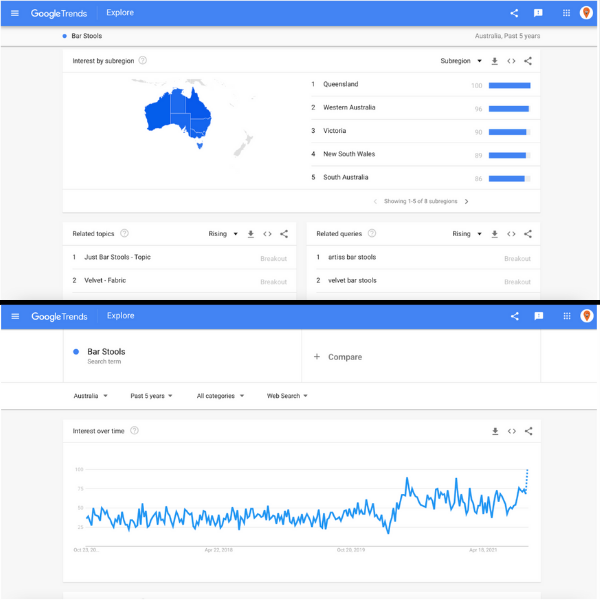
Task: Download the Interest by subregion data
Action: pyautogui.click(x=494, y=61)
